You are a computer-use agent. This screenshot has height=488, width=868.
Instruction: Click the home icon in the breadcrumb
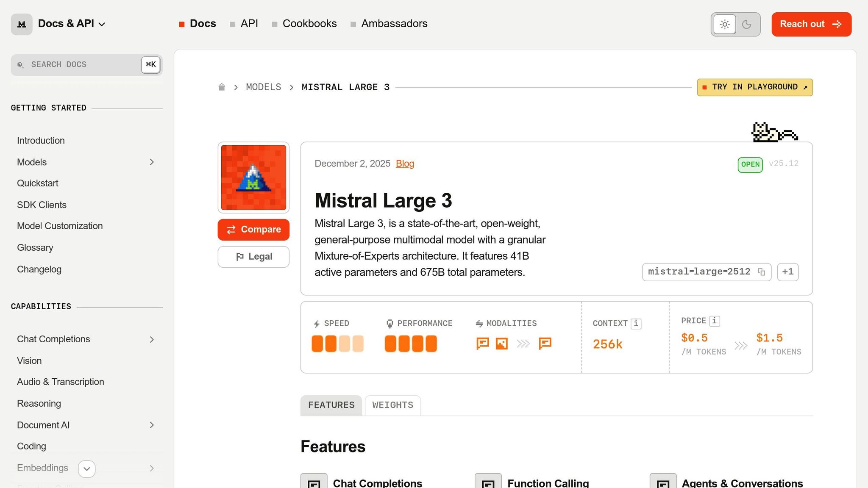(x=221, y=87)
